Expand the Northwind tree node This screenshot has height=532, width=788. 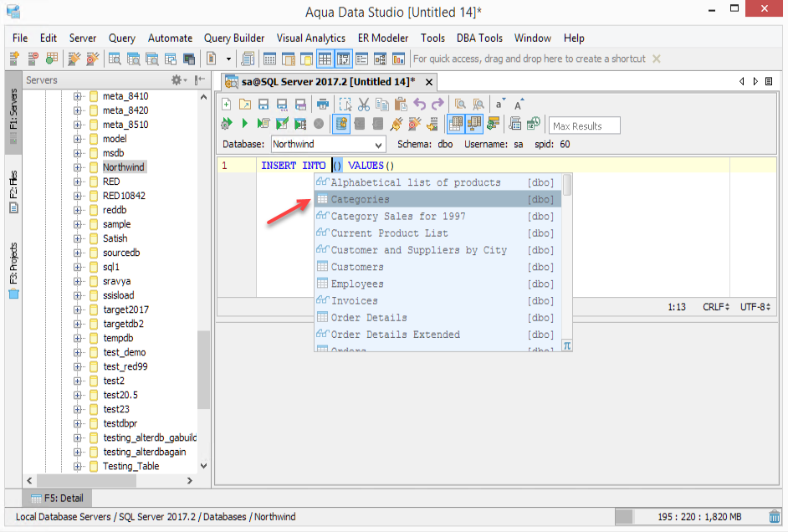[78, 167]
